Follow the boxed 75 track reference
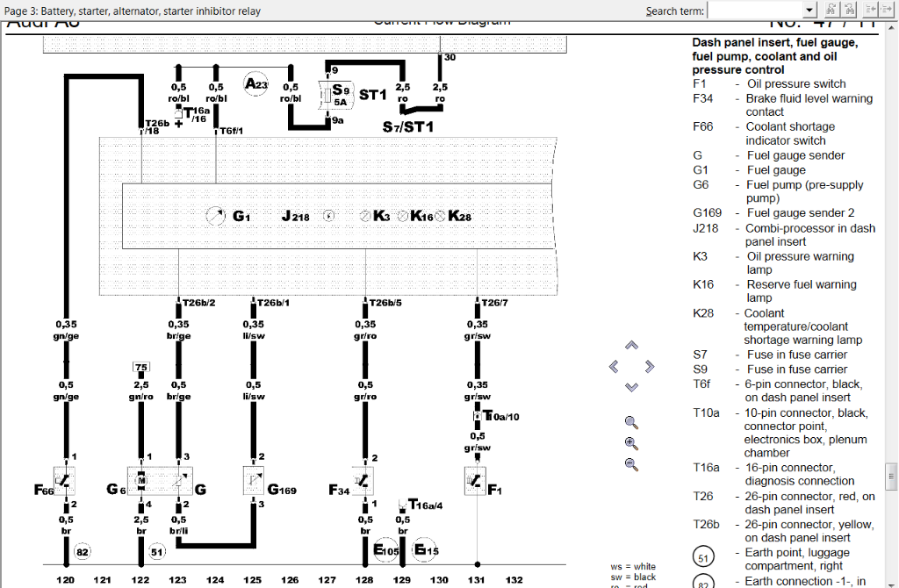Screen dimensions: 899x588 [x=140, y=367]
